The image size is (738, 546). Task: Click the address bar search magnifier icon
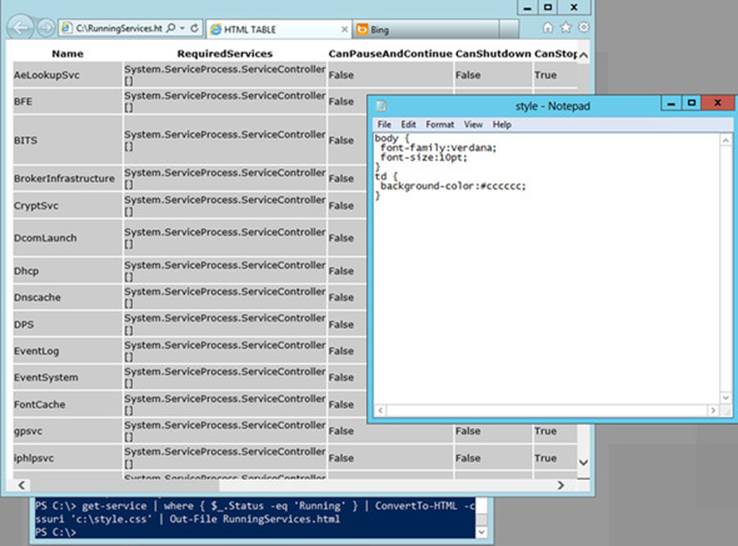171,28
